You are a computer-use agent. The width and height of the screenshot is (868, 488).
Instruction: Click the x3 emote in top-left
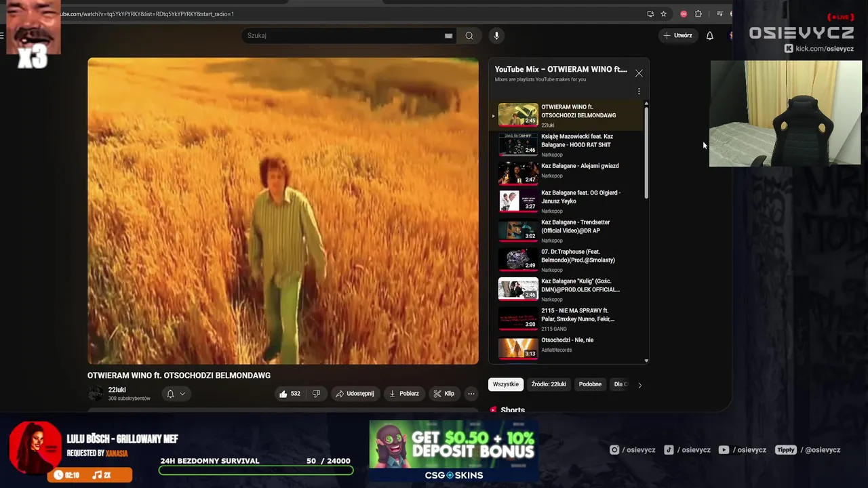[x=33, y=35]
